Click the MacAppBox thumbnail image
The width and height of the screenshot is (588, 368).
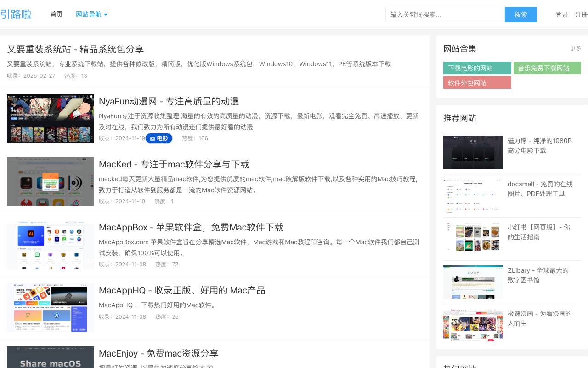coord(51,245)
